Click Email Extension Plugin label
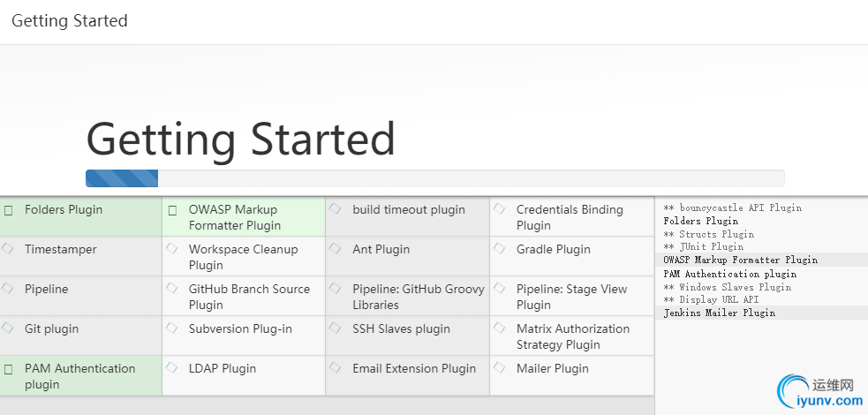Screen dimensions: 868x415 413,369
